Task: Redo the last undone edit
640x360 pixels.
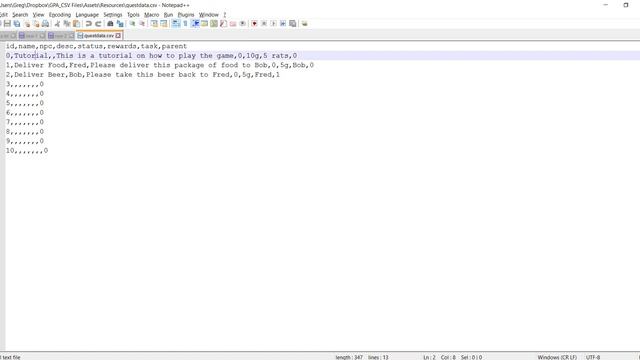Action: [x=98, y=24]
